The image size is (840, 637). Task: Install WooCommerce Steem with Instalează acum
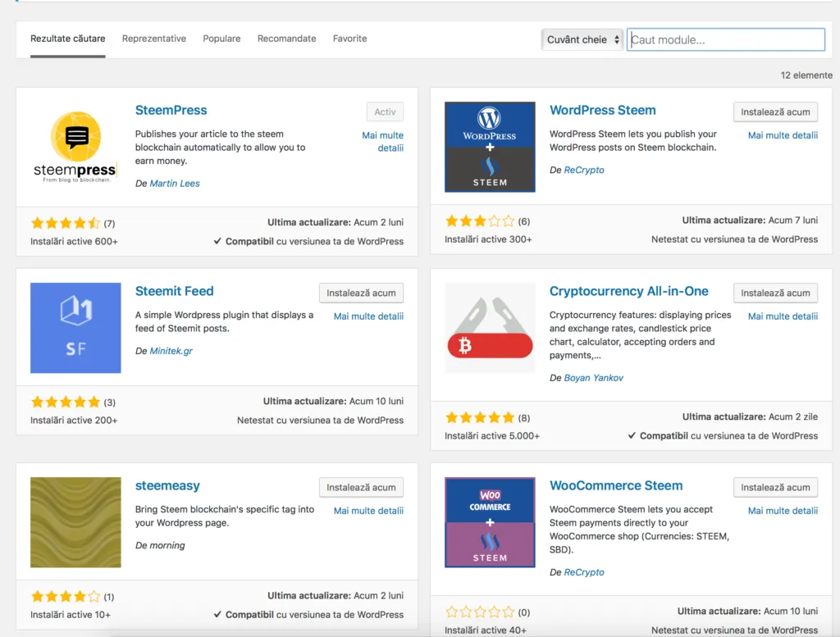775,487
